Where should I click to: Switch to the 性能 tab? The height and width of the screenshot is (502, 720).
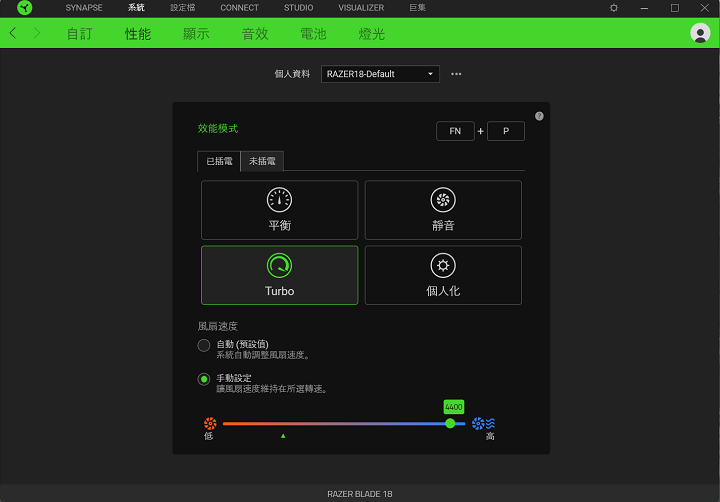[x=138, y=34]
